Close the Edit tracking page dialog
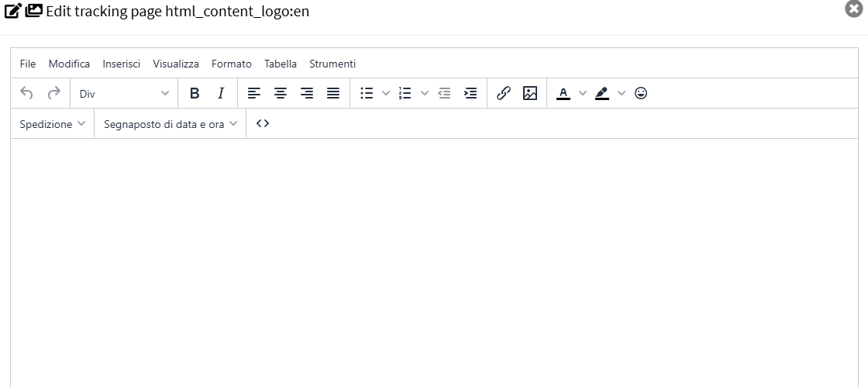 click(x=853, y=9)
